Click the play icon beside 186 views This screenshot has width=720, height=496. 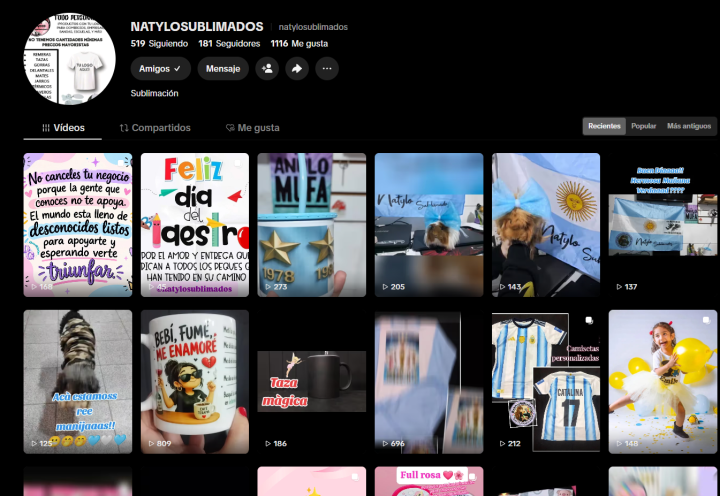click(x=268, y=444)
